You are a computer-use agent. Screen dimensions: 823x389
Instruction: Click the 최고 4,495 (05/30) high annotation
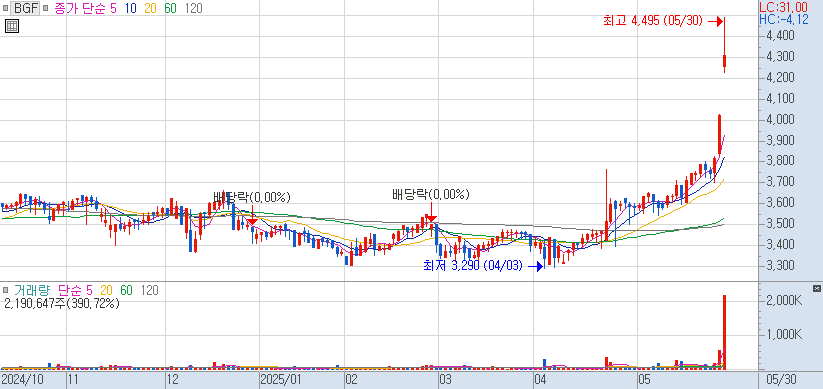653,21
